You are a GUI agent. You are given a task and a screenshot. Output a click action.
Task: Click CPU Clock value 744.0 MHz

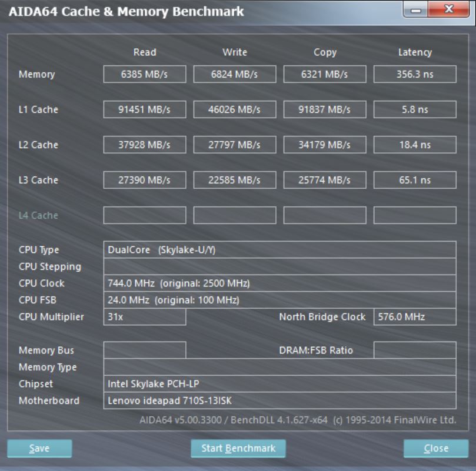(279, 283)
